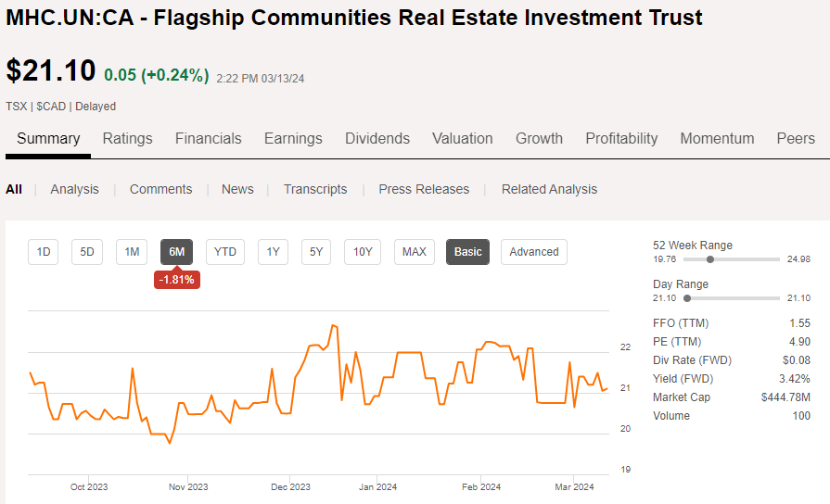Open the Dividends tab
The height and width of the screenshot is (504, 830).
click(377, 139)
